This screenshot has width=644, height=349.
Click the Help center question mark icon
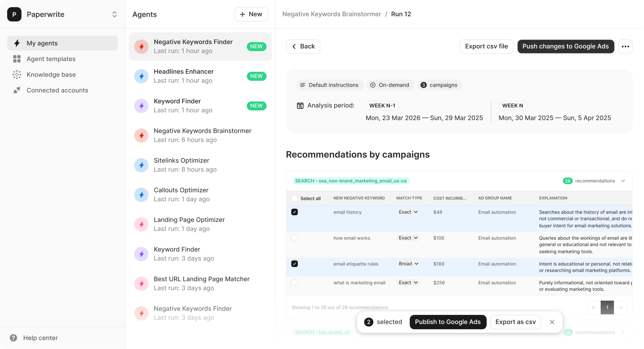pyautogui.click(x=14, y=338)
